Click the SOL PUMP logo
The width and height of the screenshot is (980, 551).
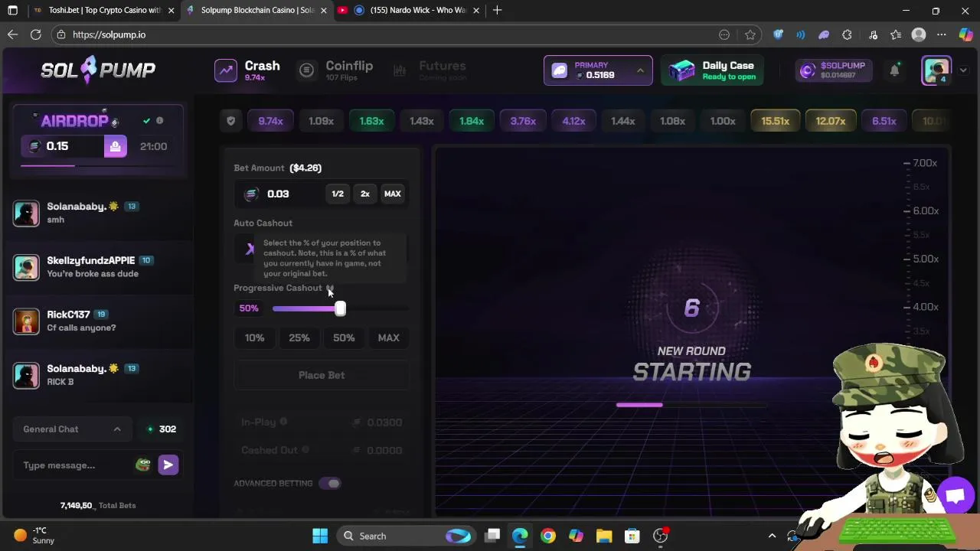(x=98, y=70)
